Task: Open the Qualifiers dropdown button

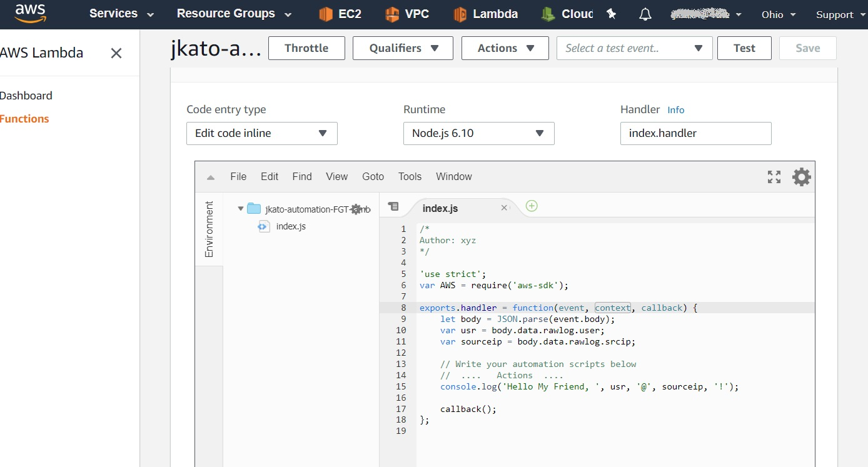Action: (403, 48)
